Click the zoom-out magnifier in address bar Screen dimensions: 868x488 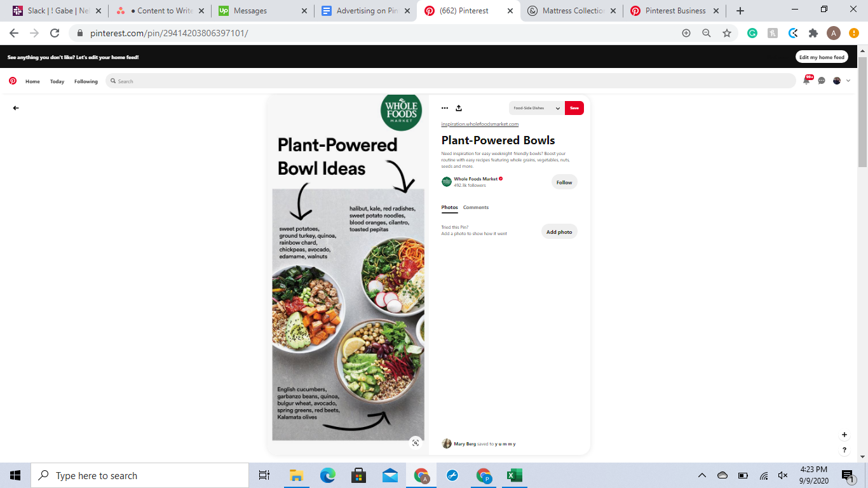point(706,33)
